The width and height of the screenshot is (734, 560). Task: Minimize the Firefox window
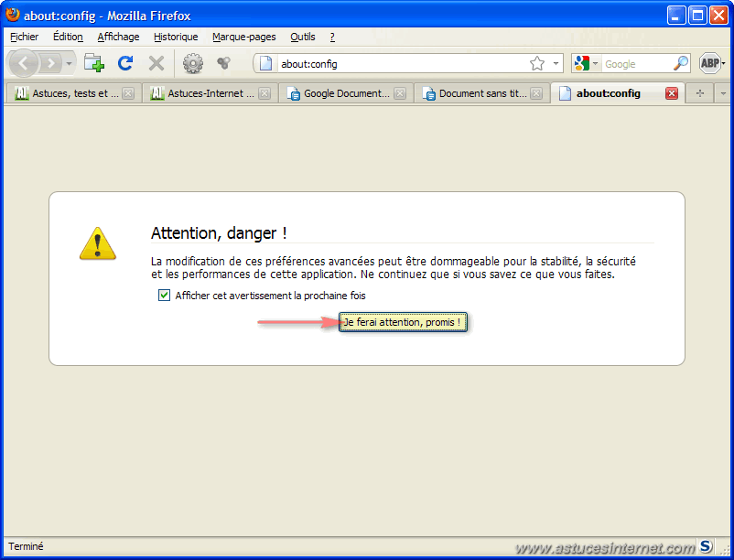[675, 16]
